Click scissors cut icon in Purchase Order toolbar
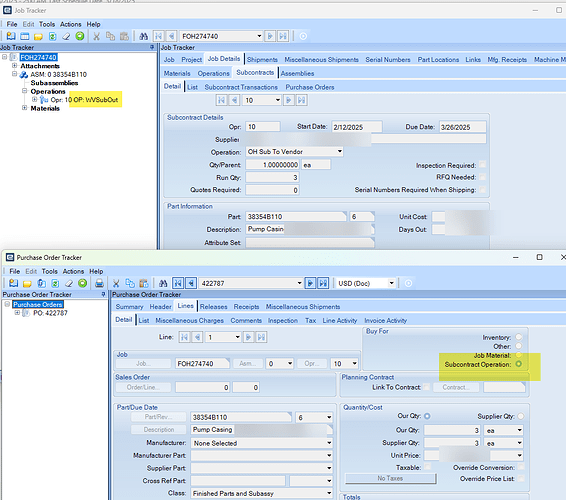This screenshot has width=566, height=500. point(116,283)
